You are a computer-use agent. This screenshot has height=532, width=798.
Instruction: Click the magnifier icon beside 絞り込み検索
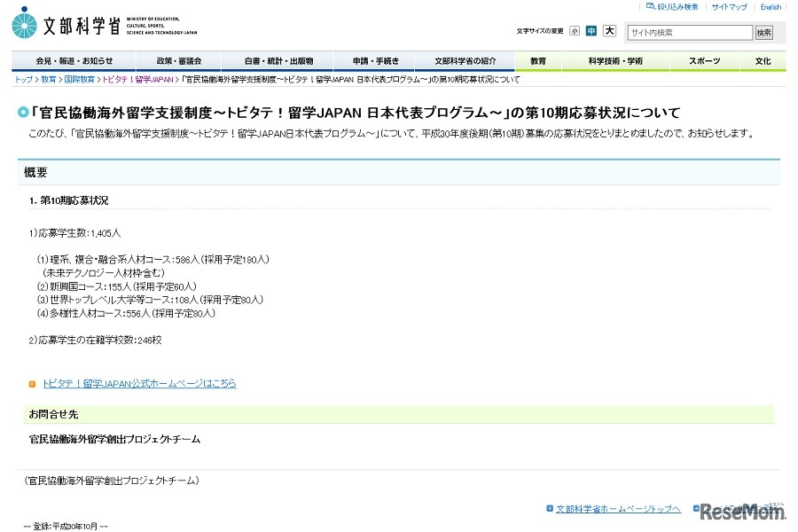(651, 6)
